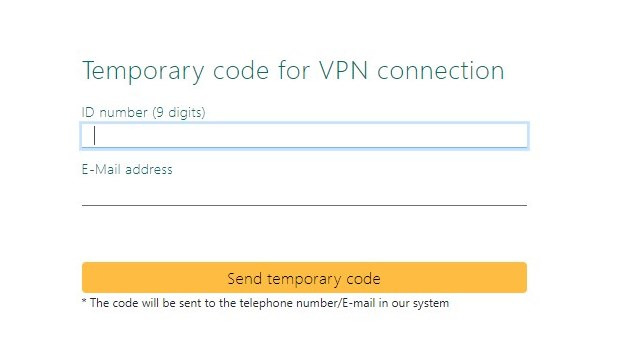Select the blue-outlined 9-digit ID box

tap(304, 135)
